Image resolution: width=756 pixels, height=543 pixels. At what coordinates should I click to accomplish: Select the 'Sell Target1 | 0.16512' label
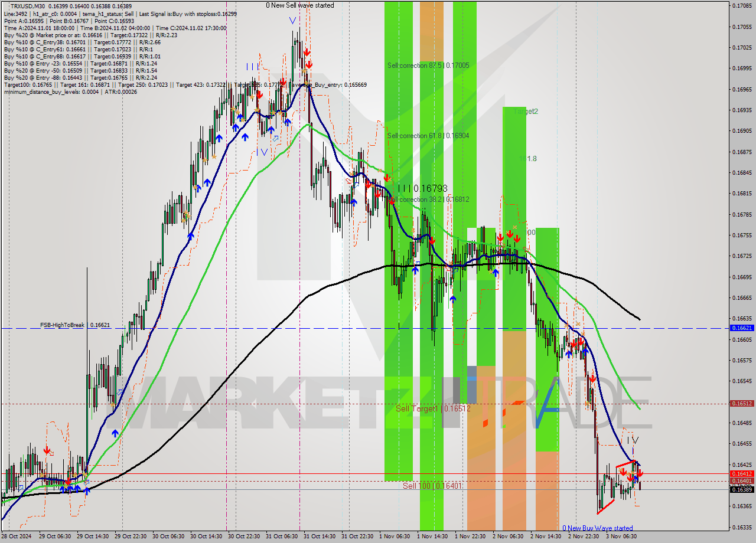point(433,408)
